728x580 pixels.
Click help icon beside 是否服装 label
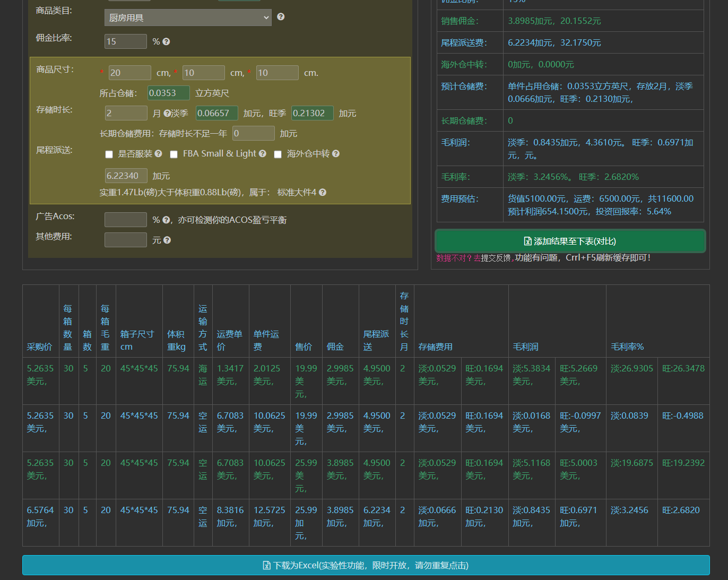[x=158, y=153]
